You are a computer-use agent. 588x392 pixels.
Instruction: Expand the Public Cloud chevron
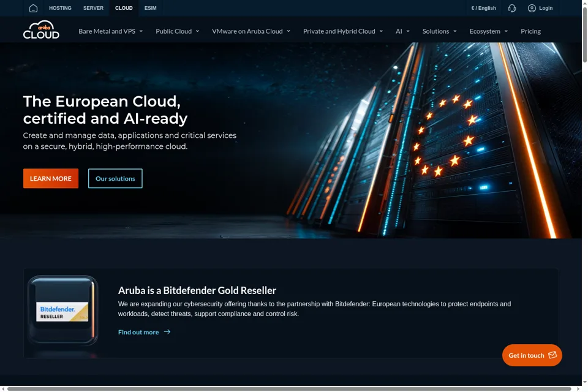[x=197, y=31]
